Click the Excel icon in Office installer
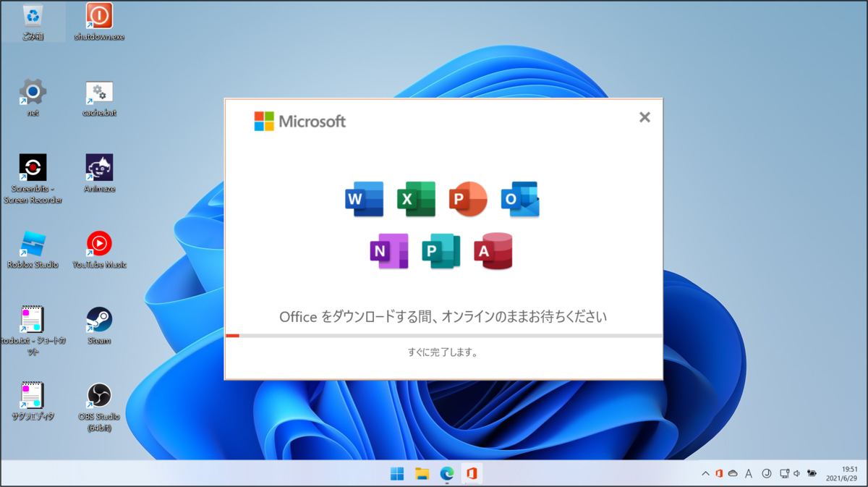 (416, 199)
